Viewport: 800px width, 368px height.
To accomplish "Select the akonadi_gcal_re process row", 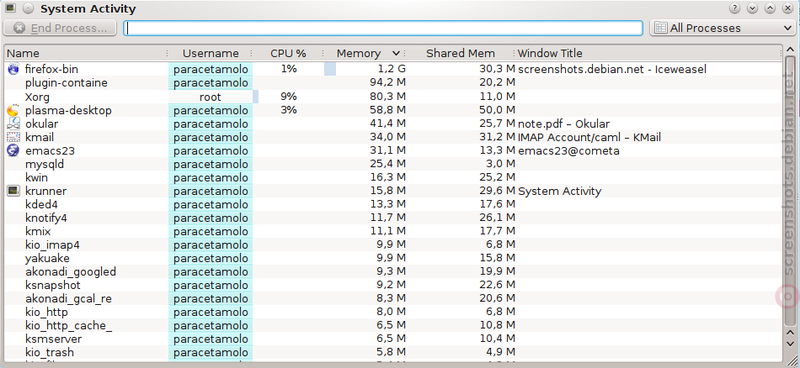I will coord(393,299).
